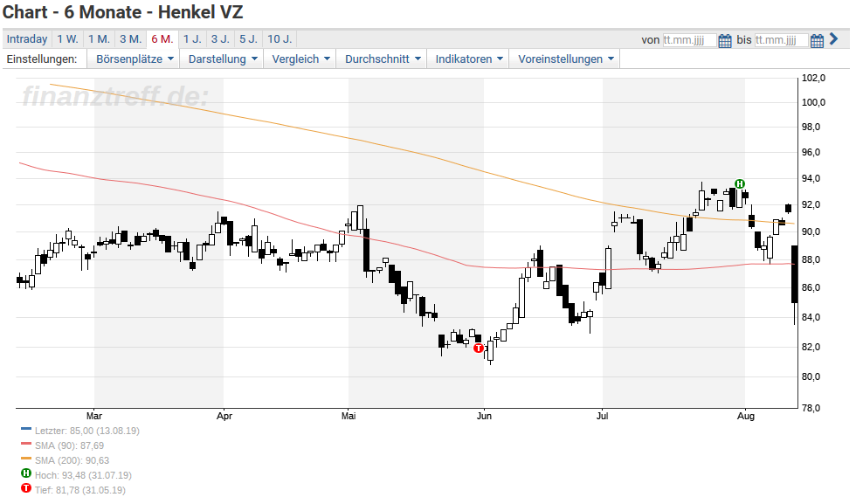Select the 1 W. time range tab
The width and height of the screenshot is (856, 504).
[x=68, y=39]
